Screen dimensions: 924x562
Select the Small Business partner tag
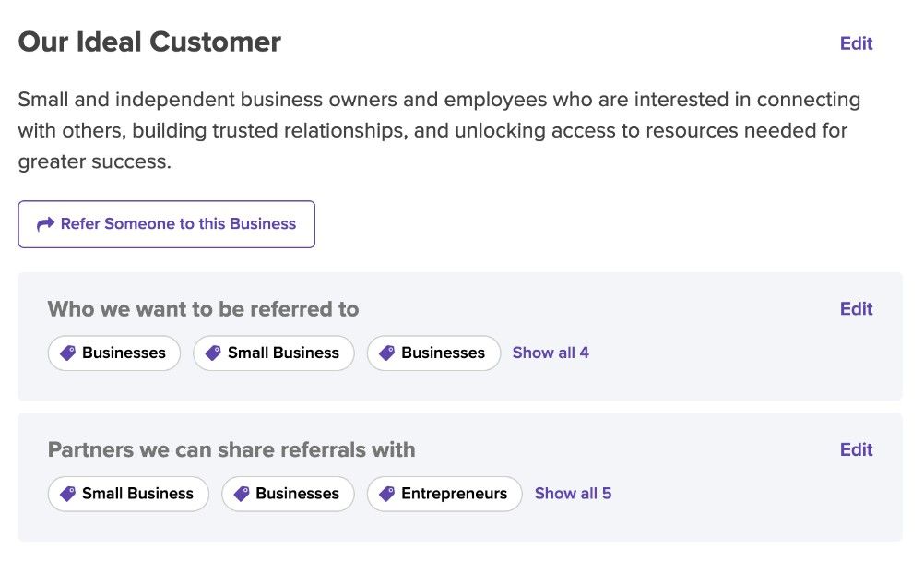pos(128,494)
